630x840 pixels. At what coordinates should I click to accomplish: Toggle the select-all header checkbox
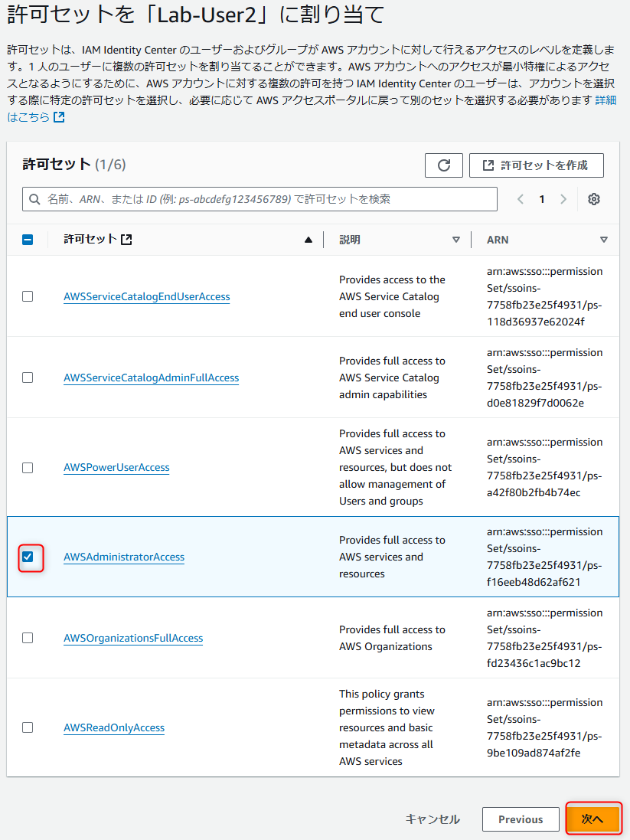coord(28,240)
